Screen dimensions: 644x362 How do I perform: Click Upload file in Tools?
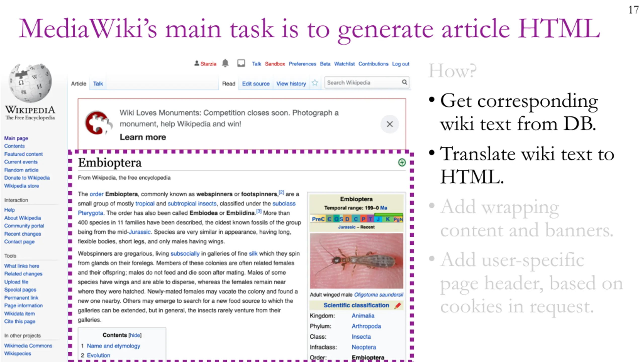[16, 282]
